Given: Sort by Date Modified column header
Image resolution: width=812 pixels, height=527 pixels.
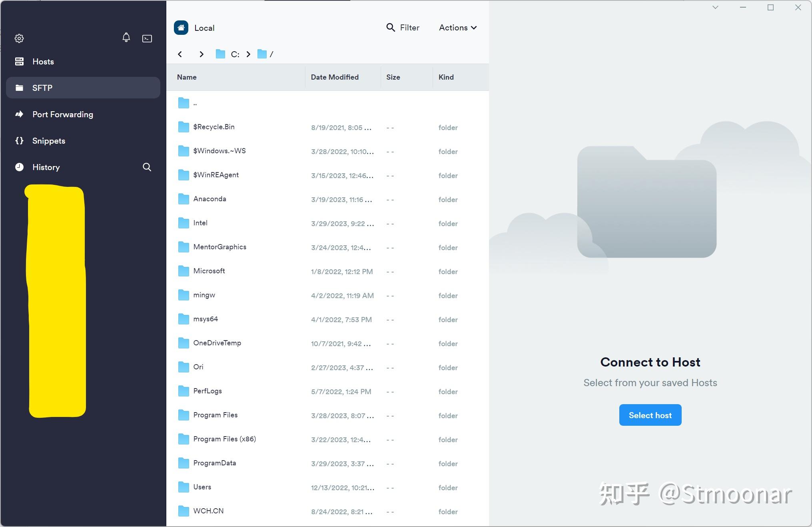Looking at the screenshot, I should pos(335,77).
